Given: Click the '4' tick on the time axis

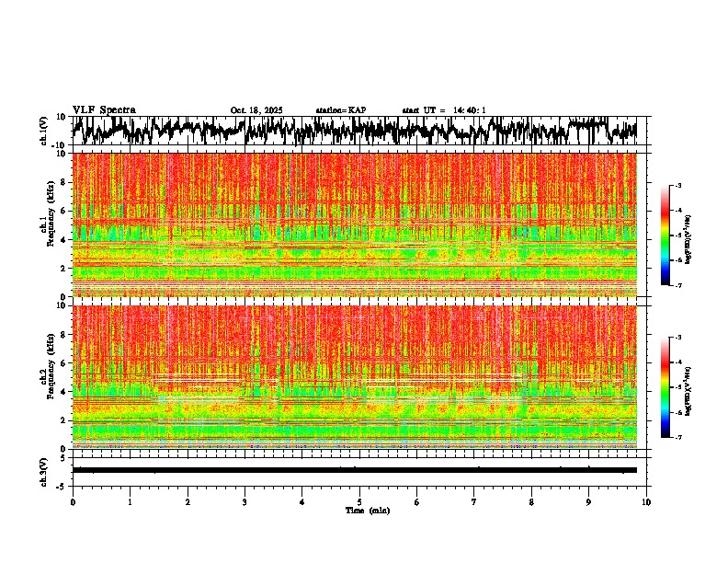Looking at the screenshot, I should coord(301,502).
